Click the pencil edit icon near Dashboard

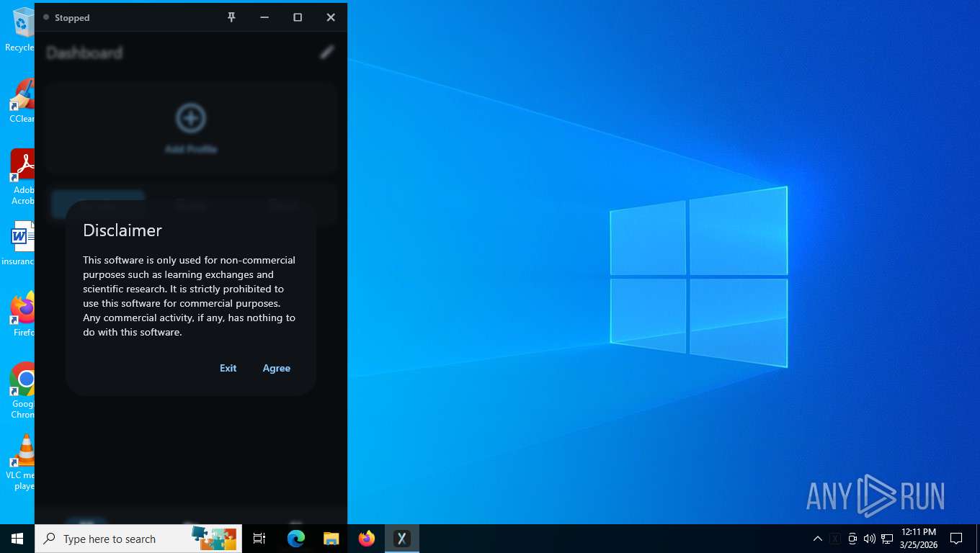pyautogui.click(x=327, y=52)
